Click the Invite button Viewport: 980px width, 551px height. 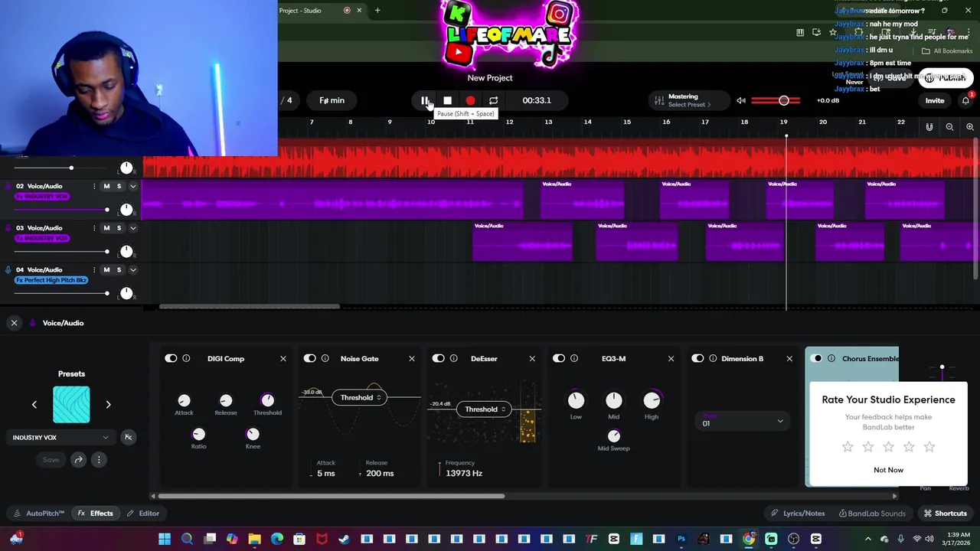935,100
